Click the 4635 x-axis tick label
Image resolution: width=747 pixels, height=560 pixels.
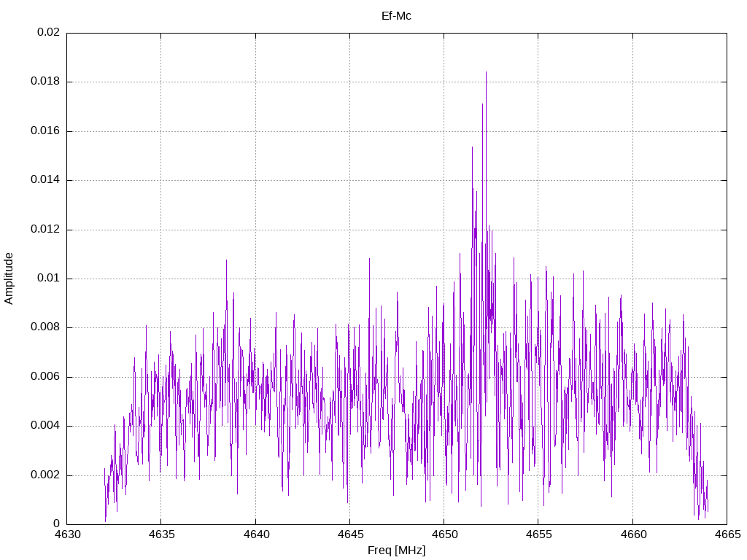click(x=161, y=535)
